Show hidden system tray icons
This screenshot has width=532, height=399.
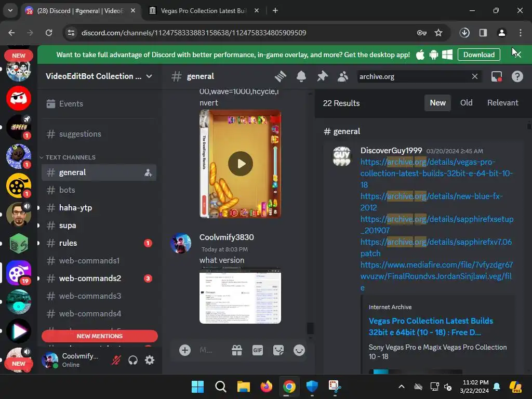(x=402, y=387)
